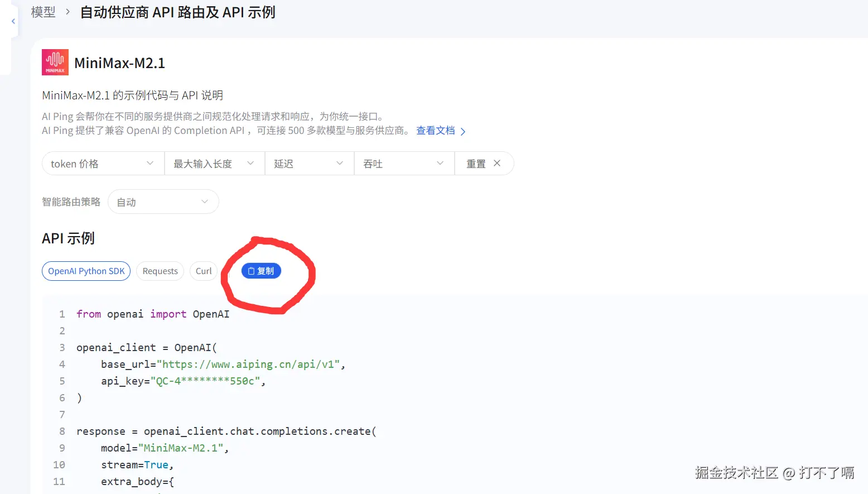This screenshot has height=494, width=868.
Task: Click the MiniMax logo icon
Action: pyautogui.click(x=55, y=62)
